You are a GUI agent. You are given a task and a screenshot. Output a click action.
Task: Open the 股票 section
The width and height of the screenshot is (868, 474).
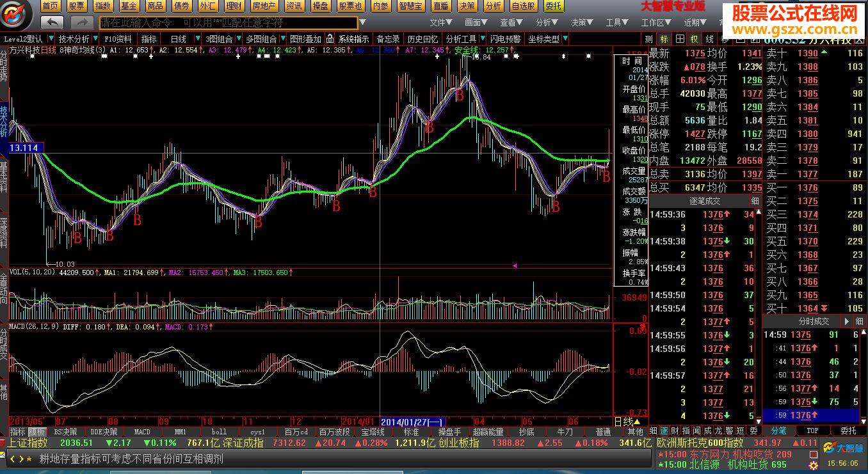click(x=76, y=6)
